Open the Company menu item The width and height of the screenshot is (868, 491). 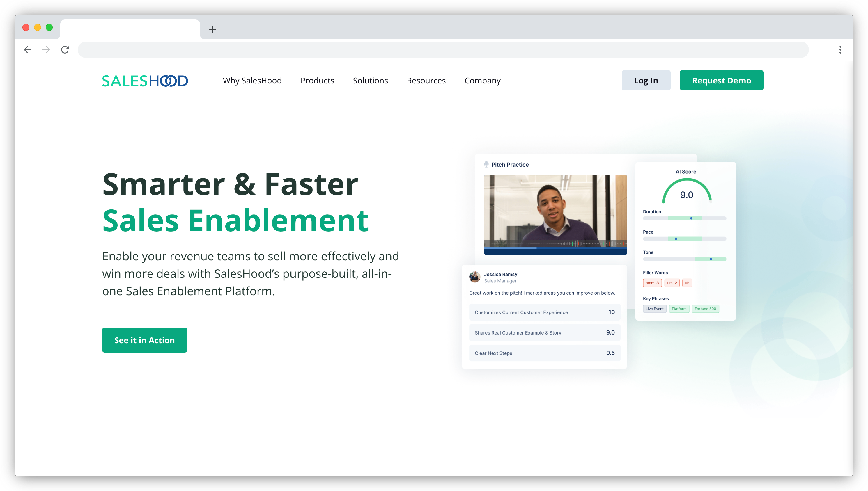(x=482, y=80)
